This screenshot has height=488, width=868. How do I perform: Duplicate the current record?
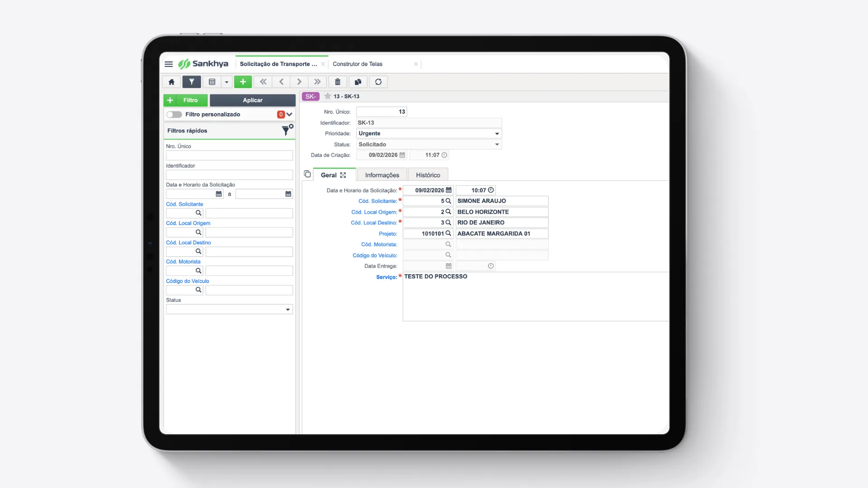coord(358,82)
